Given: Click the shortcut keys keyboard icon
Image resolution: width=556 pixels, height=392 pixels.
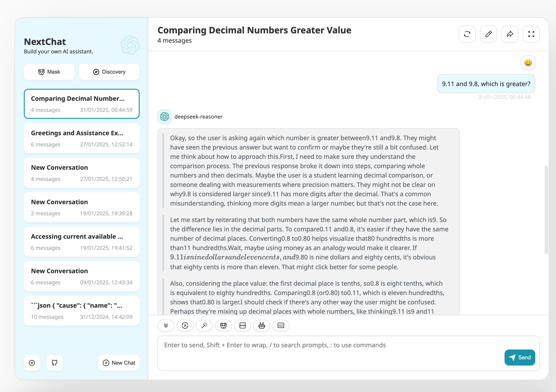Looking at the screenshot, I should 281,325.
